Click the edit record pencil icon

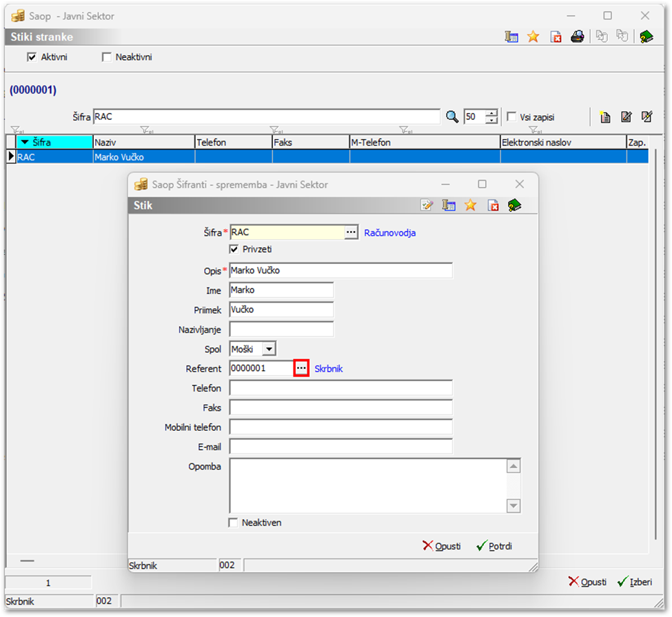pyautogui.click(x=626, y=117)
